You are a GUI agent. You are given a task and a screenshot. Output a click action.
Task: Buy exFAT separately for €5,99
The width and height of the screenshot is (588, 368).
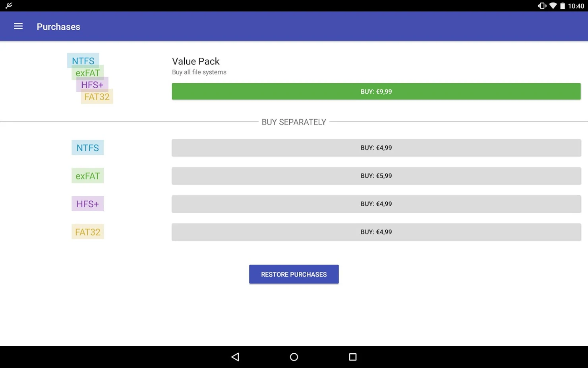376,175
